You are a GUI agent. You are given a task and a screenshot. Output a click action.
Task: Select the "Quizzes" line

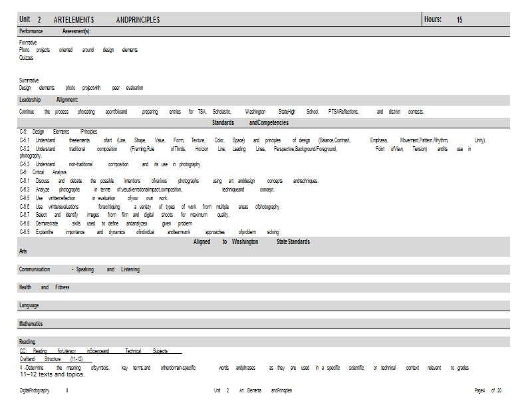(x=26, y=58)
